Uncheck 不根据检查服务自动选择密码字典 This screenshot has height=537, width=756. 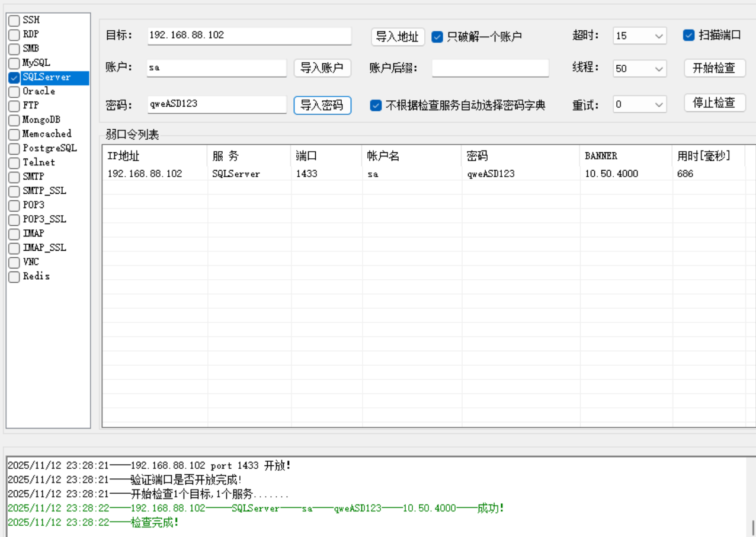click(376, 105)
